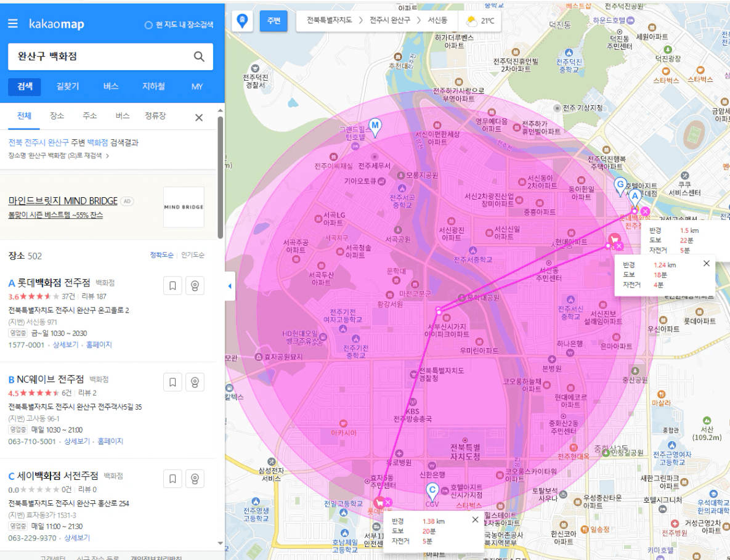Open the 서신동 neighborhood dropdown
730x560 pixels.
coord(437,20)
